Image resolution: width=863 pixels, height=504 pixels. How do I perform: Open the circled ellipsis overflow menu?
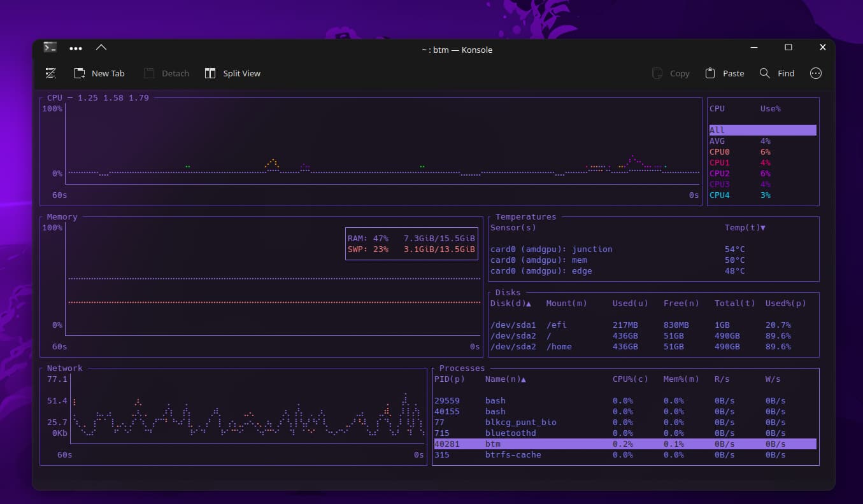(816, 73)
